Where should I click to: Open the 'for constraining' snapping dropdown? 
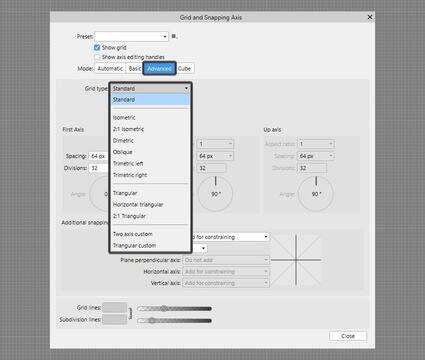[x=231, y=237]
